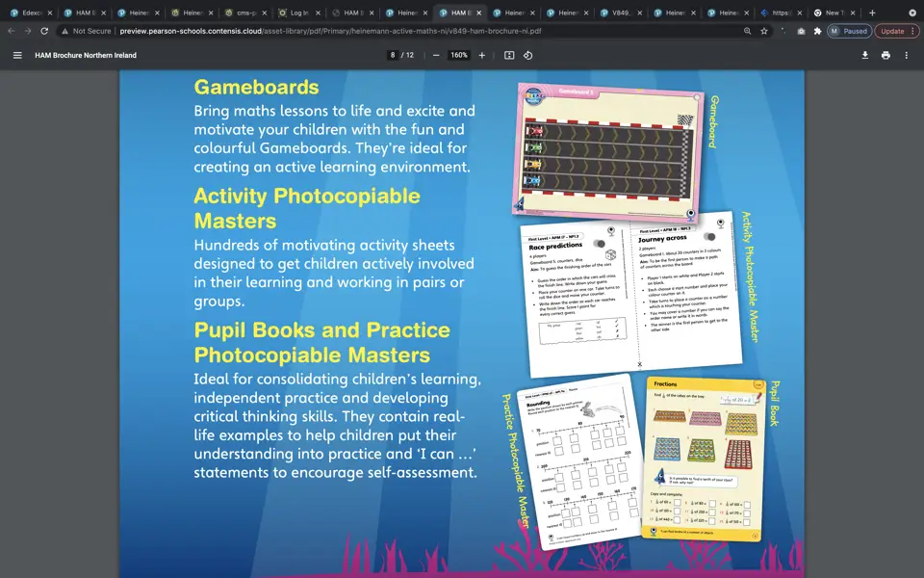Open the zoom magnifier in address bar

pyautogui.click(x=747, y=31)
